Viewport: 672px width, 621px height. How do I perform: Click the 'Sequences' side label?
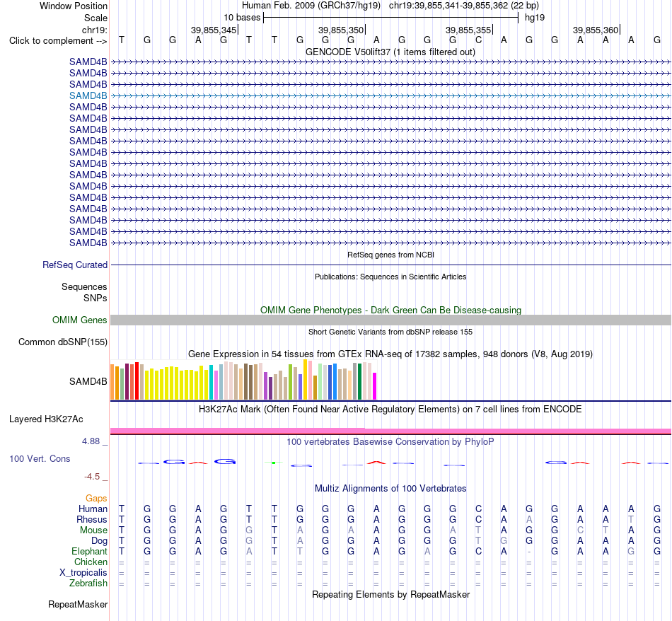click(84, 286)
